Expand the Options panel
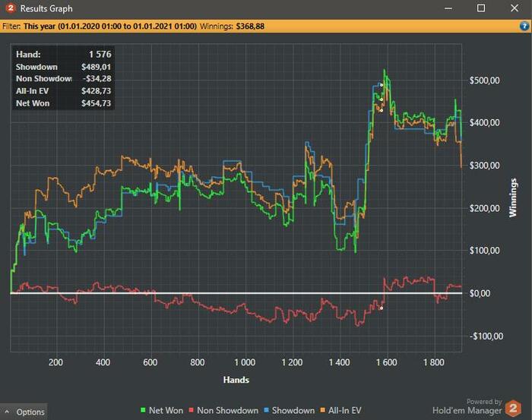 tap(24, 412)
